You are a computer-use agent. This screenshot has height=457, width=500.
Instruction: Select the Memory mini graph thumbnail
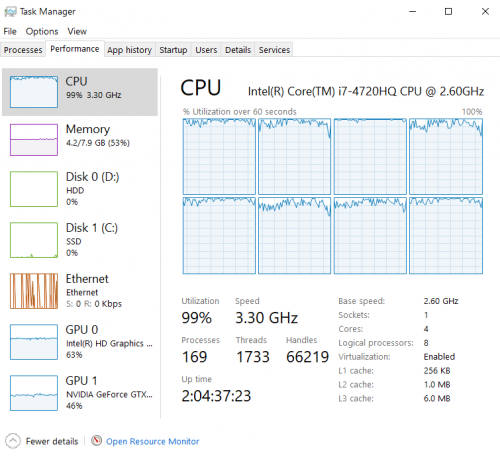34,140
